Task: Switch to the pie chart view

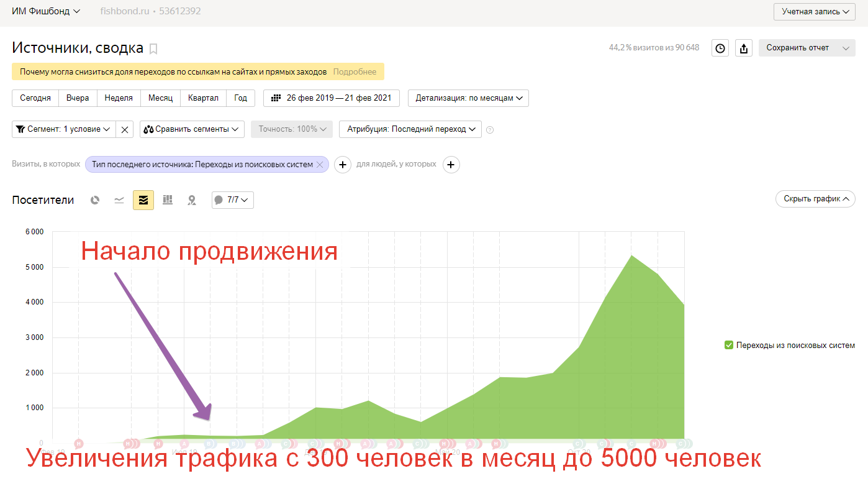Action: click(95, 200)
